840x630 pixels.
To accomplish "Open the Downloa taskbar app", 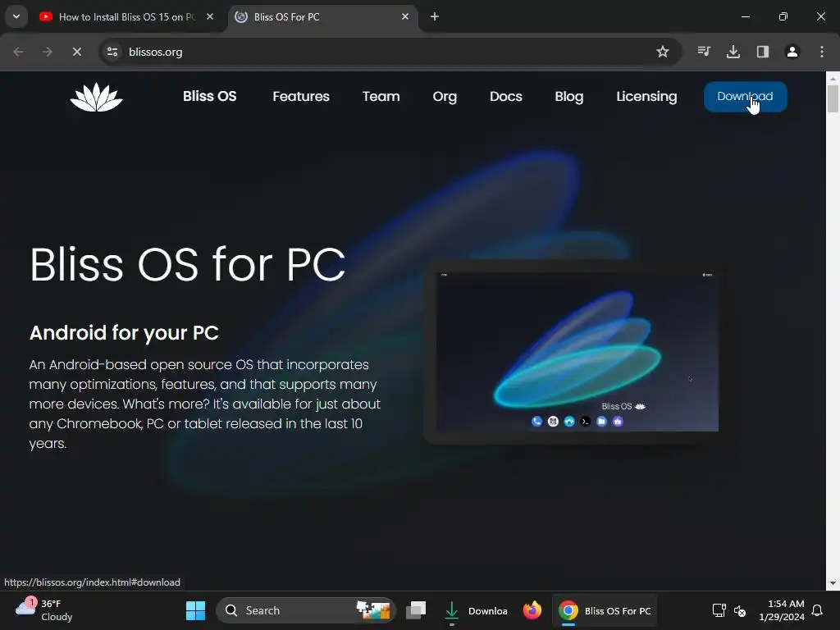I will click(x=475, y=610).
